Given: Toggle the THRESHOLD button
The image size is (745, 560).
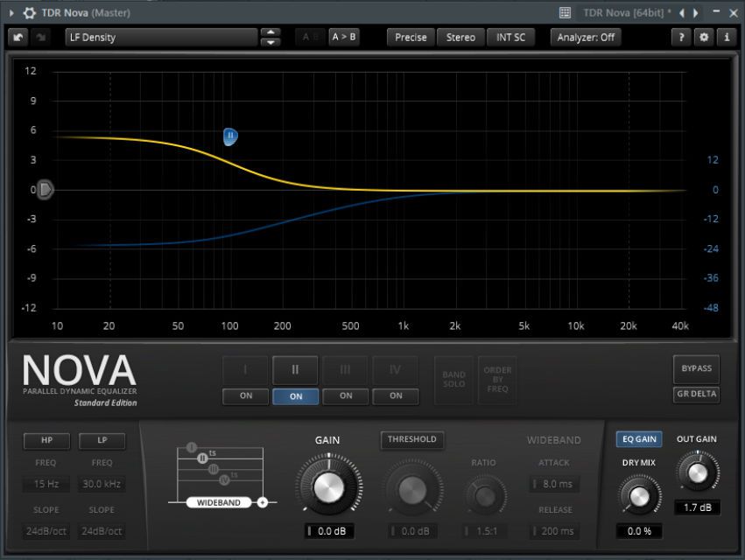Looking at the screenshot, I should point(412,439).
